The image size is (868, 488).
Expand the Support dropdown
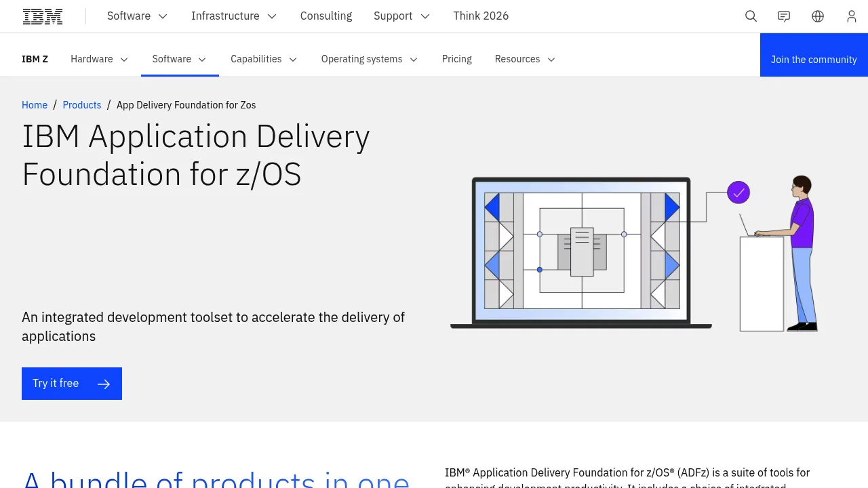(x=401, y=16)
